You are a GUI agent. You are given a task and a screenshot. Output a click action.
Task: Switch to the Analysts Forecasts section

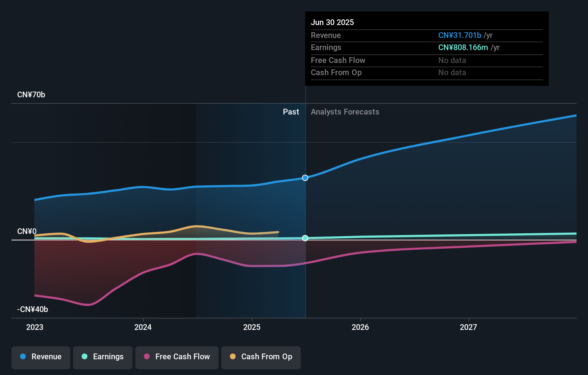345,112
